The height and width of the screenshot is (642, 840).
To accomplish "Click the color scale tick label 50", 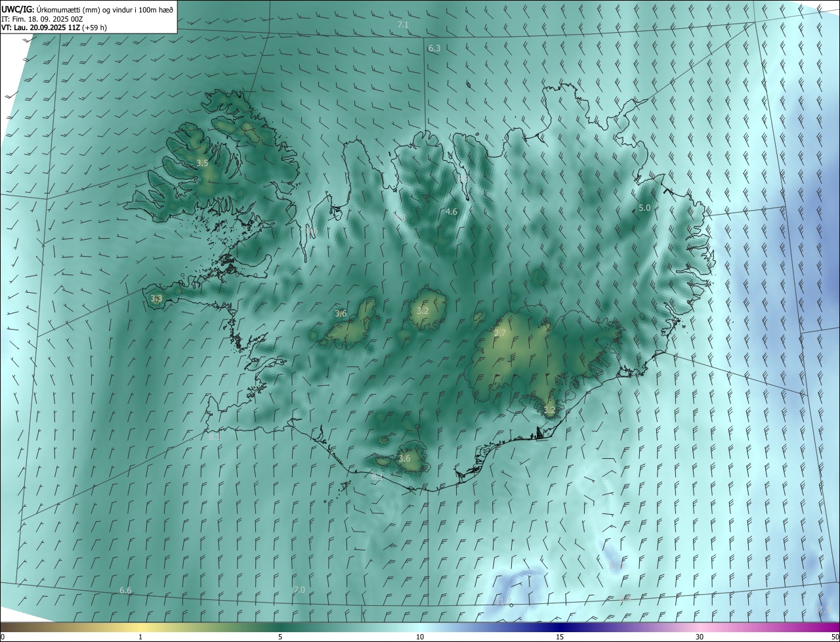I will pos(835,637).
